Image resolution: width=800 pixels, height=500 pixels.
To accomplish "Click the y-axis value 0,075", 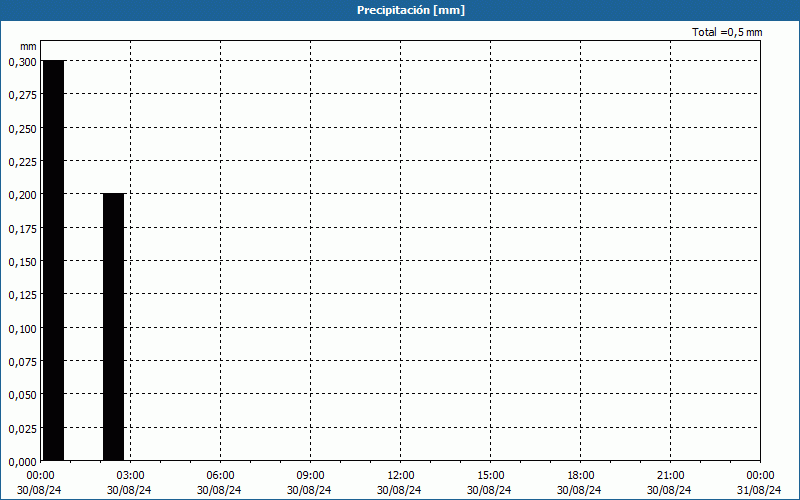I will point(22,362).
